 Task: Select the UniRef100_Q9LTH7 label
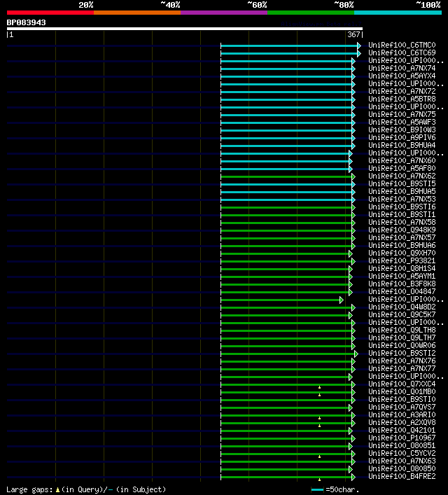pos(402,337)
